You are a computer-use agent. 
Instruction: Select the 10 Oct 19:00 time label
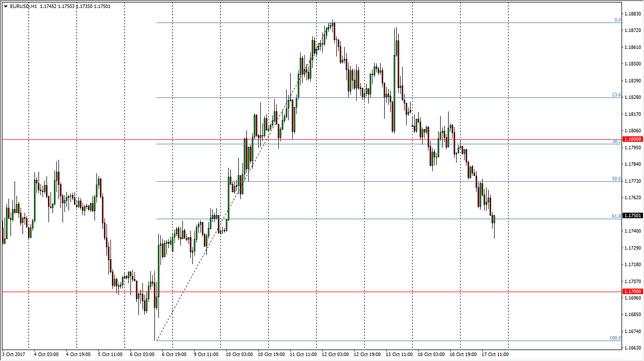pyautogui.click(x=270, y=354)
